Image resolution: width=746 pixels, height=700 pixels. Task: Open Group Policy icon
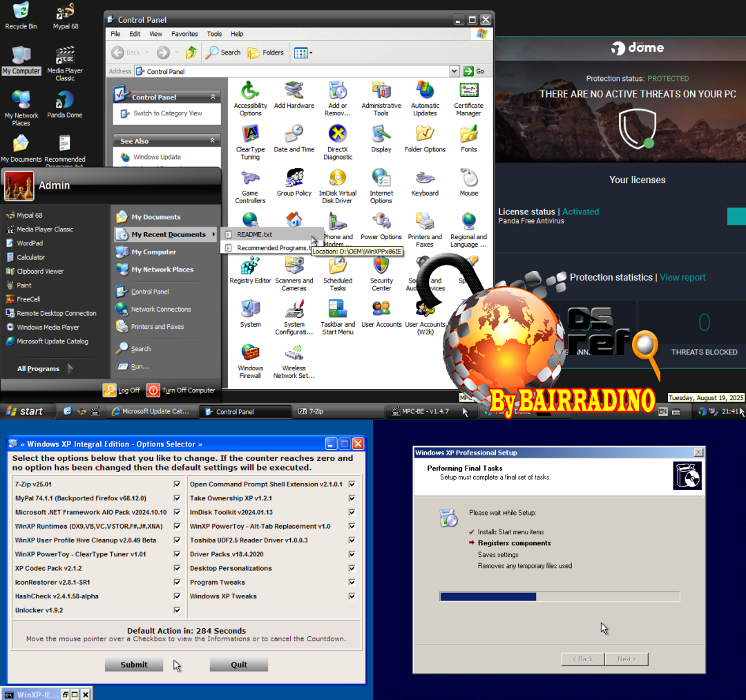pos(294,182)
